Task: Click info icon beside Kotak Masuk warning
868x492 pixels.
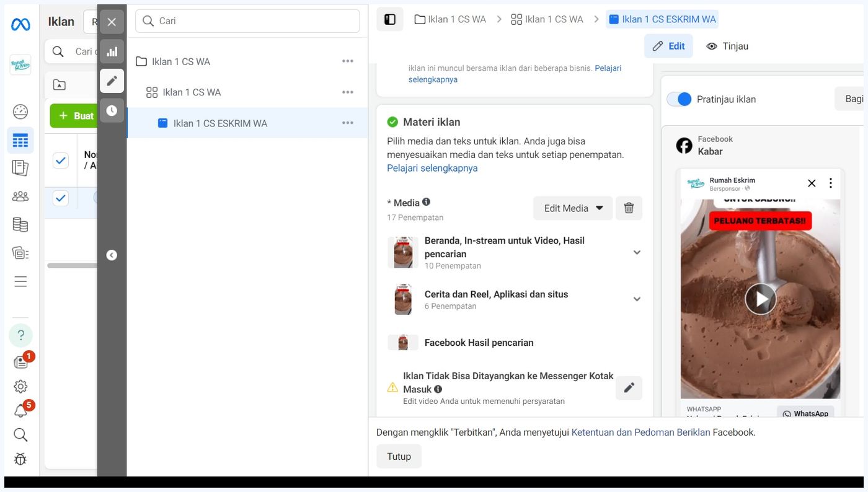Action: tap(438, 389)
